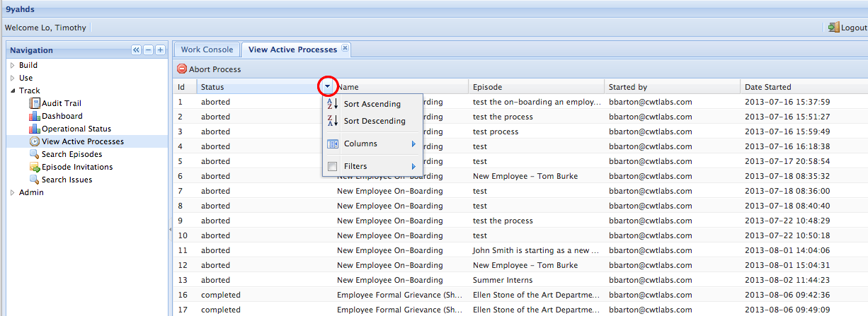Choose Sort Descending from column menu

pos(372,121)
